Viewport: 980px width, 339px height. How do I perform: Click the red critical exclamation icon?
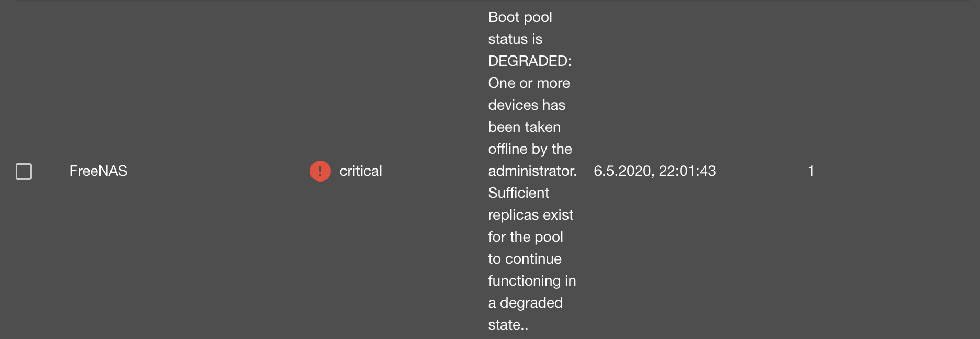(x=320, y=171)
